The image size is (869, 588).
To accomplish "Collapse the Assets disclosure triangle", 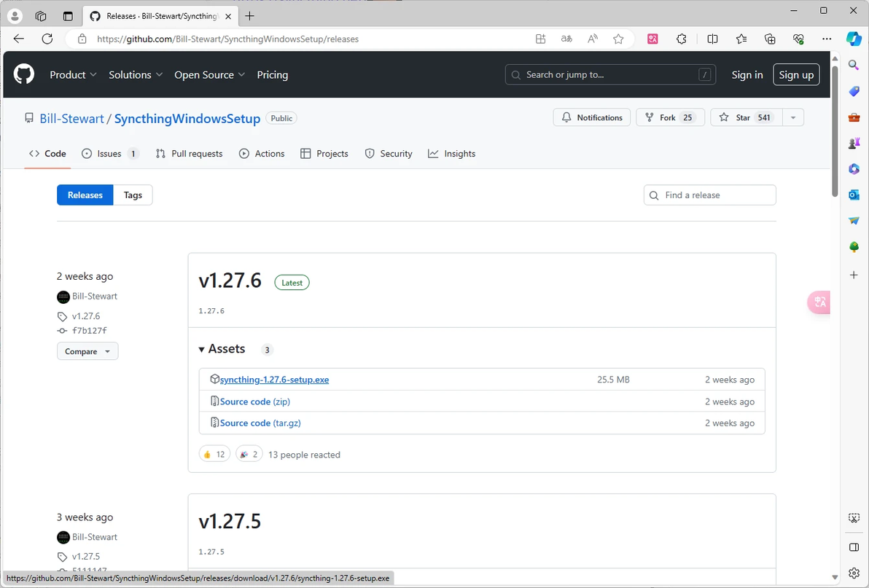I will click(x=202, y=349).
